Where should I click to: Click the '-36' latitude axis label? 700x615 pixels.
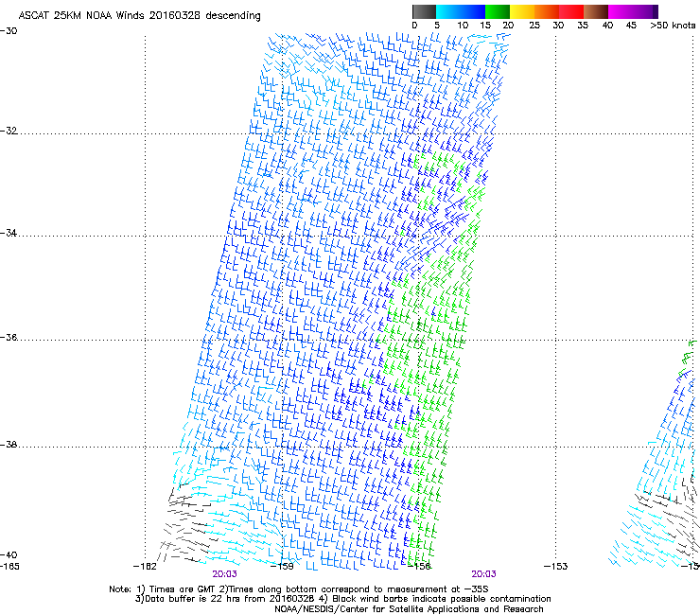[9, 337]
